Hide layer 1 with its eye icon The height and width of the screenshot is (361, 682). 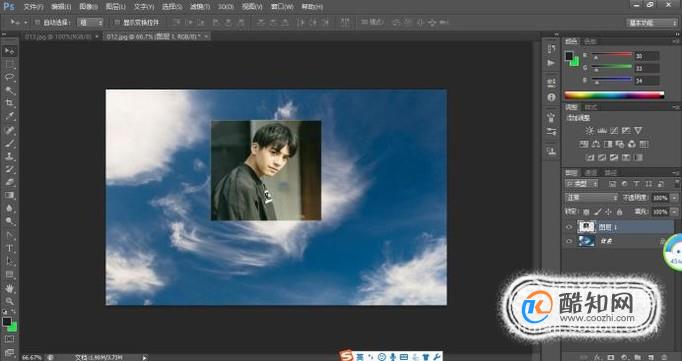click(569, 227)
